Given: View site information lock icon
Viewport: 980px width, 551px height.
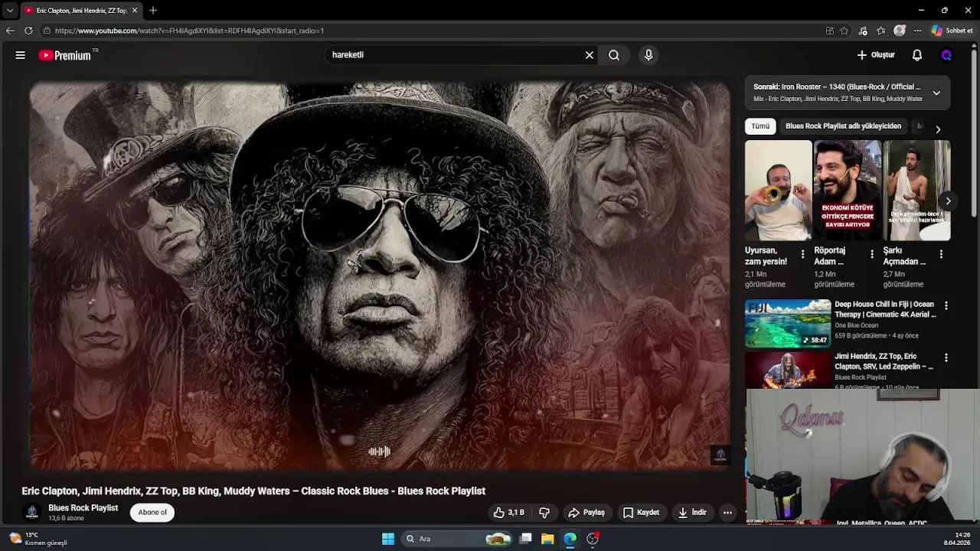Looking at the screenshot, I should tap(47, 31).
